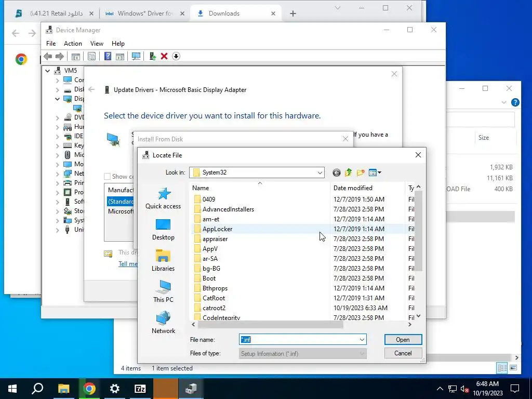Open the View Menu in Locate File
532x399 pixels.
tap(375, 172)
